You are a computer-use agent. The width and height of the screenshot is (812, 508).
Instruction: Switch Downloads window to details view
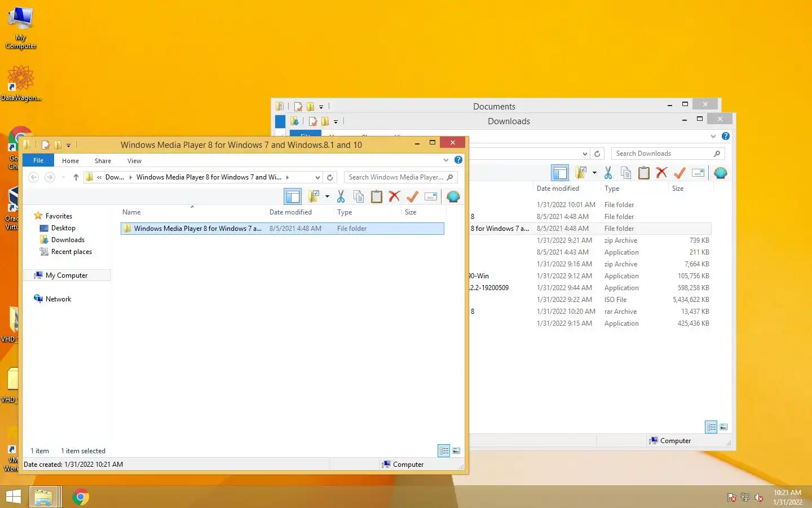click(711, 427)
